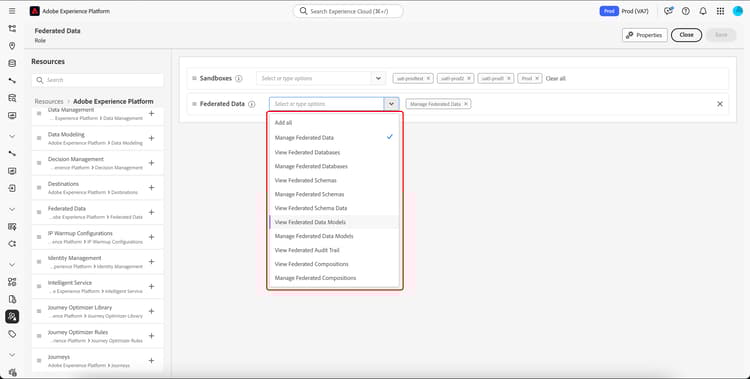Expand the Sandboxes dropdown arrow
750x379 pixels.
(378, 78)
